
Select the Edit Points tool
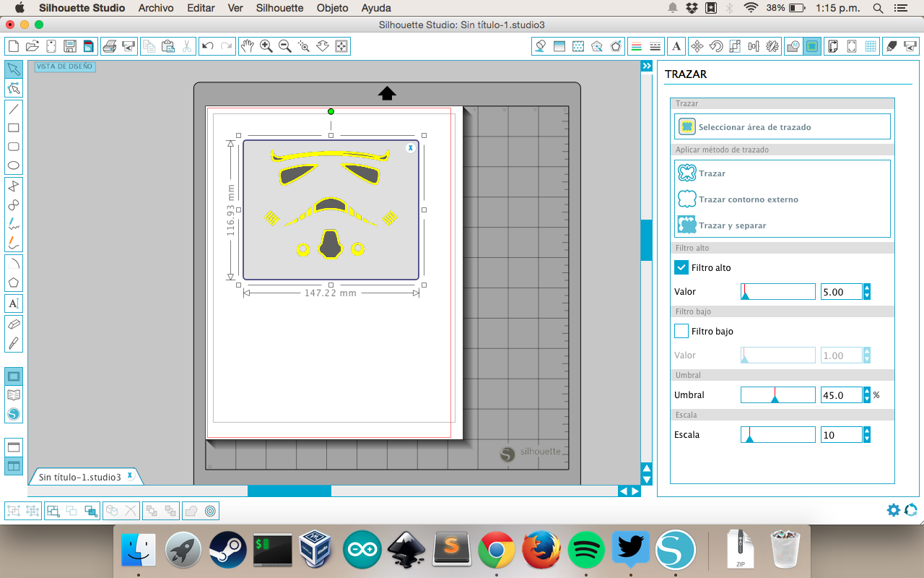tap(14, 88)
